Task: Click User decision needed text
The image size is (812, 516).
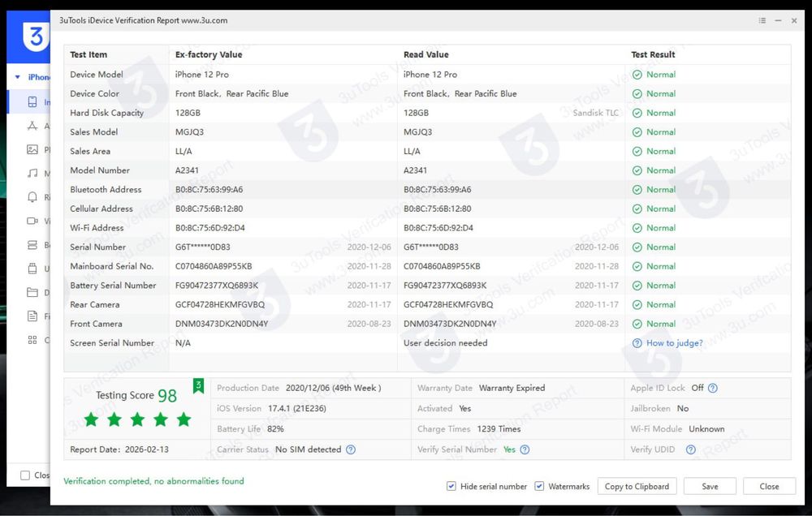Action: pos(445,343)
